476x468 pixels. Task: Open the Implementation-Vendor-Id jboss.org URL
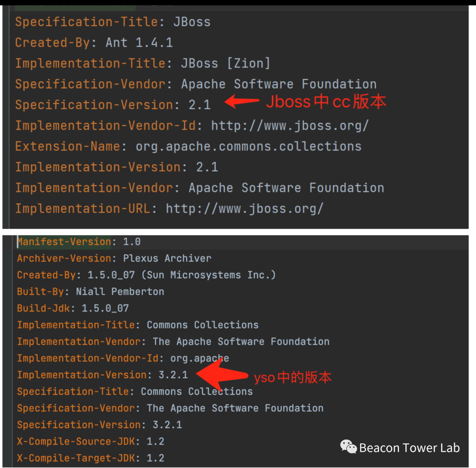290,126
